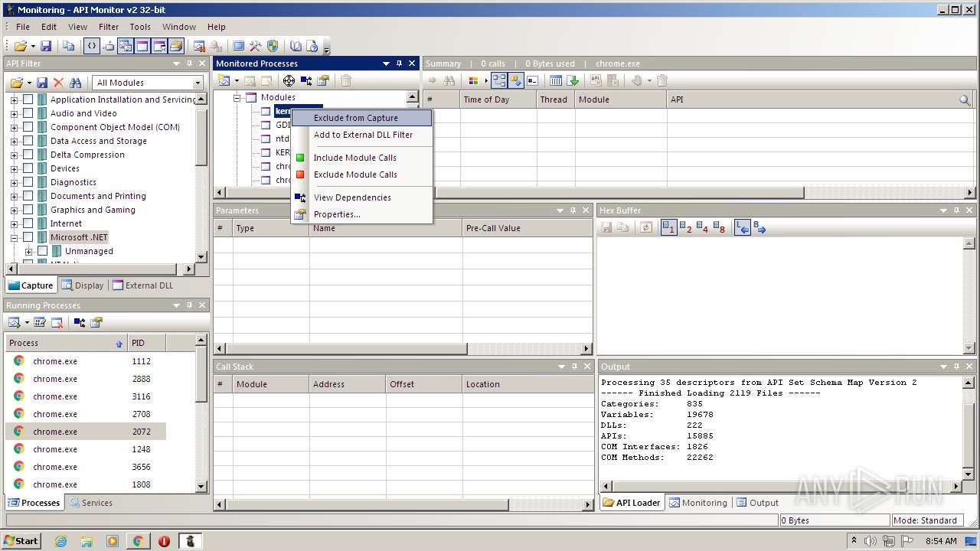This screenshot has height=551, width=980.
Task: Check the Component Object Model (COM) checkbox
Action: point(28,127)
